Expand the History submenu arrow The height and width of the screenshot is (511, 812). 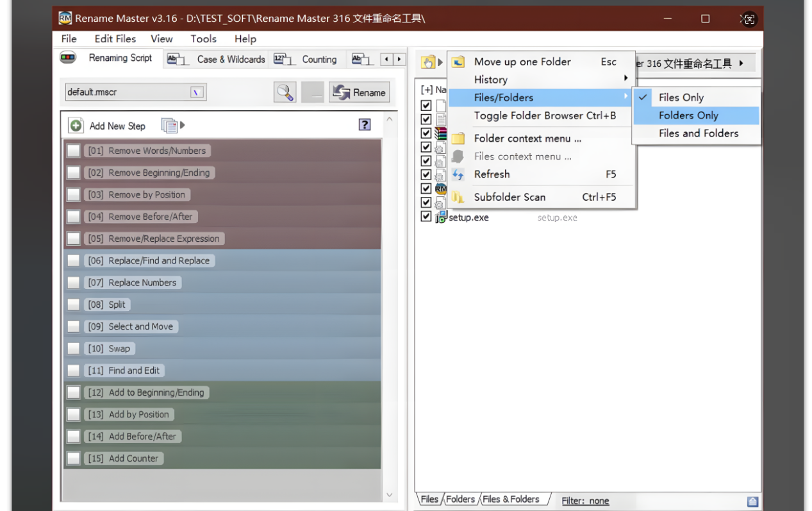click(x=626, y=79)
